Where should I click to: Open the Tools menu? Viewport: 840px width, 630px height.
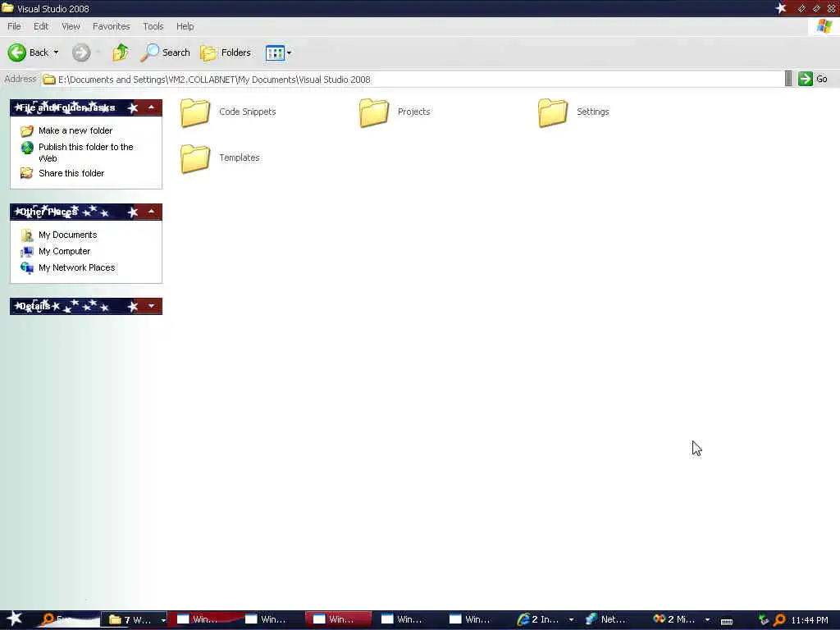[153, 26]
